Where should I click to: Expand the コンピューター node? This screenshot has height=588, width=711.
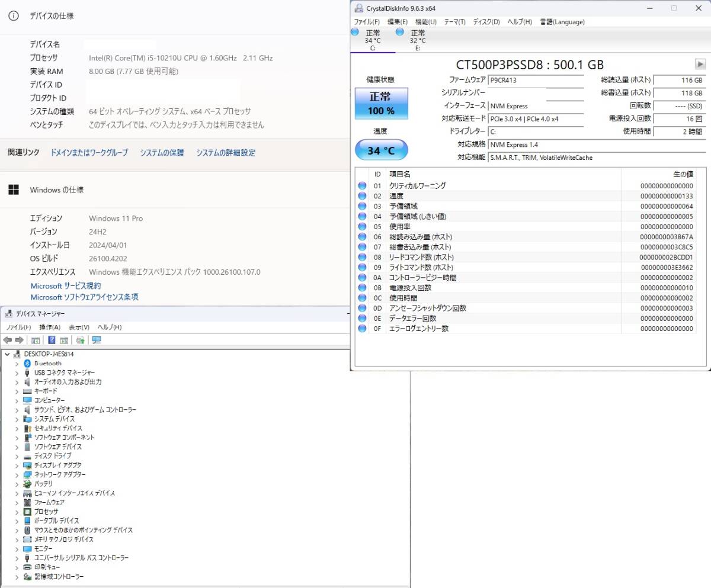tap(17, 400)
